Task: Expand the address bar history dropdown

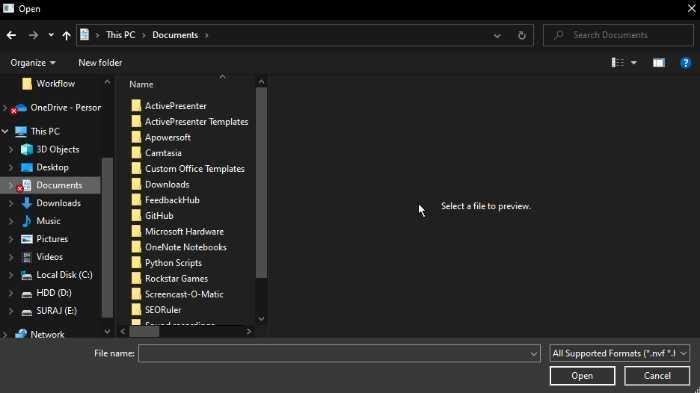Action: click(x=497, y=36)
